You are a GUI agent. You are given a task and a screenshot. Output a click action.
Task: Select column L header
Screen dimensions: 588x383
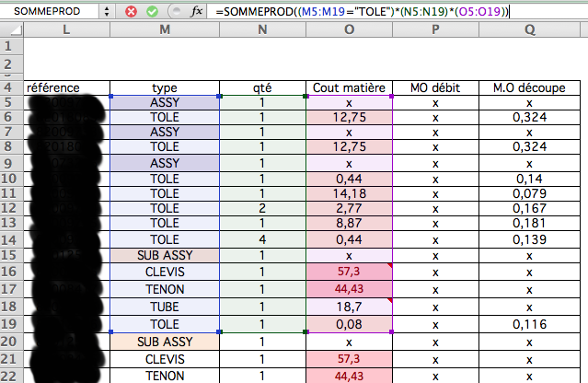[67, 29]
